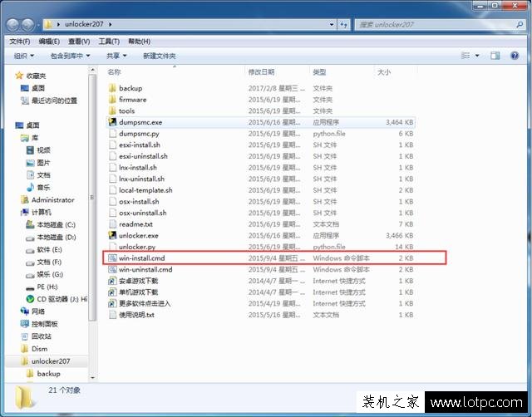
Task: Select the backup folder icon in file list
Action: point(113,88)
